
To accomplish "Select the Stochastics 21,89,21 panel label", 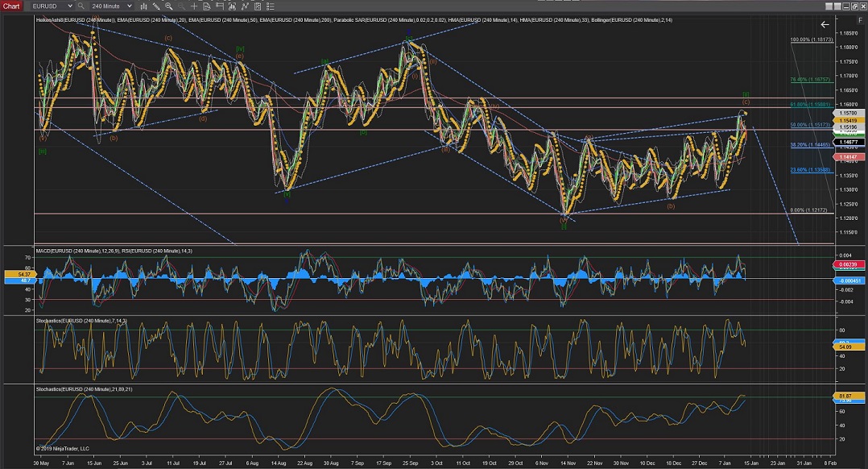I will pyautogui.click(x=84, y=389).
